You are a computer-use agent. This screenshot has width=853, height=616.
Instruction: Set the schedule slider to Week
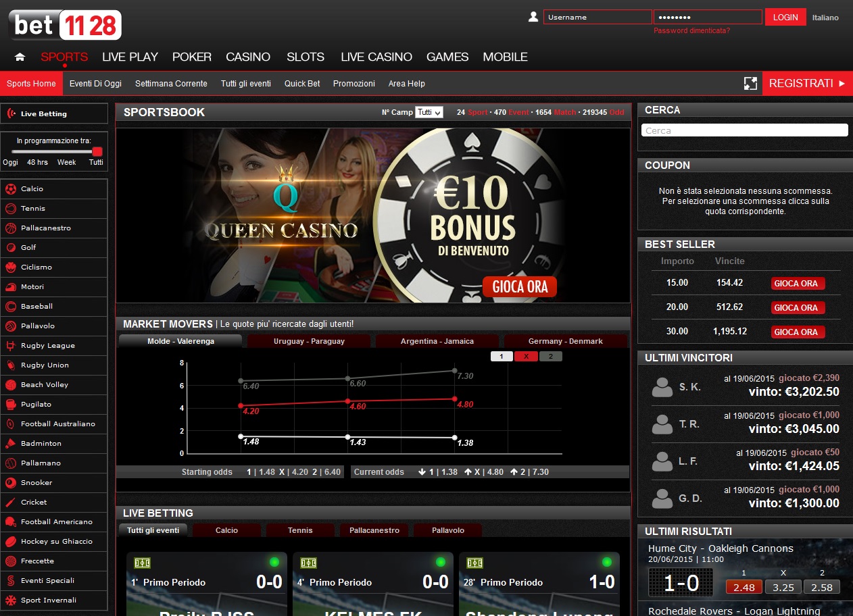pyautogui.click(x=66, y=162)
